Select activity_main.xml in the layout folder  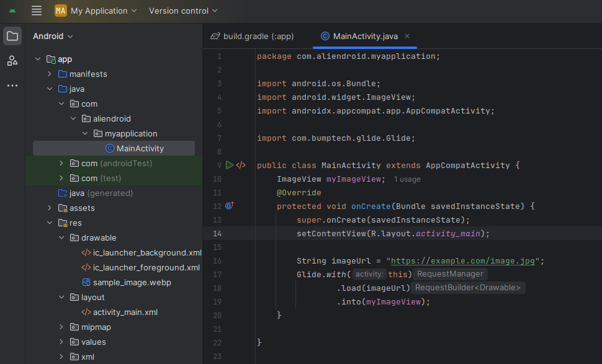click(125, 312)
